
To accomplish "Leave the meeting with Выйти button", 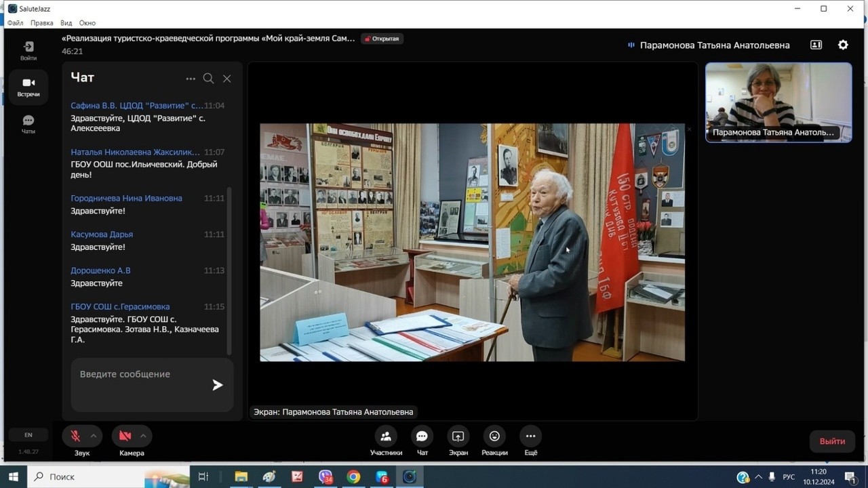I will click(832, 441).
